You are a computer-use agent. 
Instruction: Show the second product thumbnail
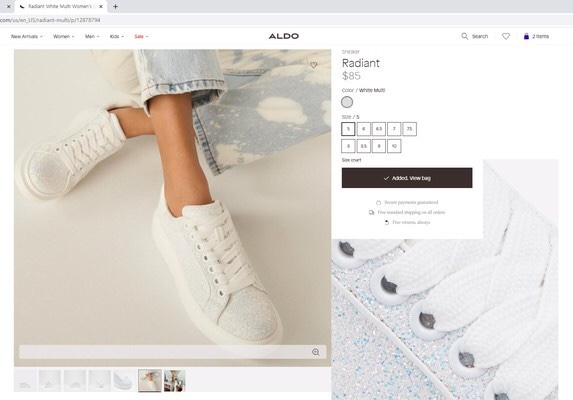[50, 381]
